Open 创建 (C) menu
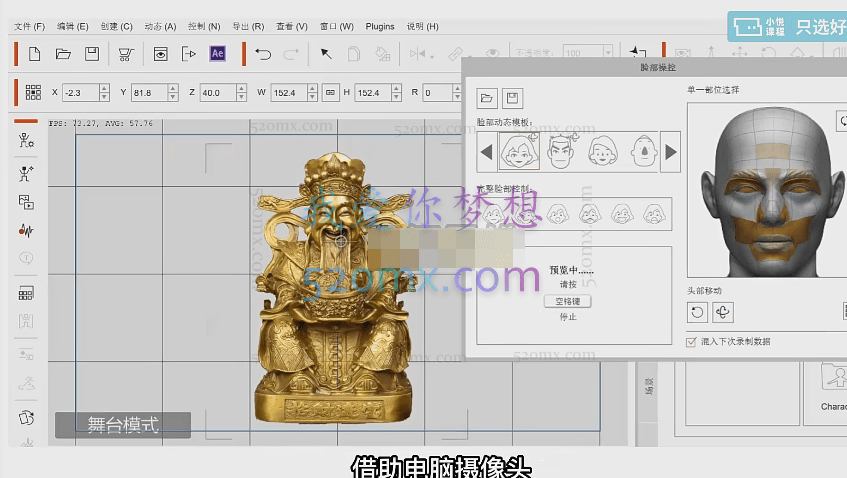This screenshot has width=847, height=478. click(x=116, y=26)
